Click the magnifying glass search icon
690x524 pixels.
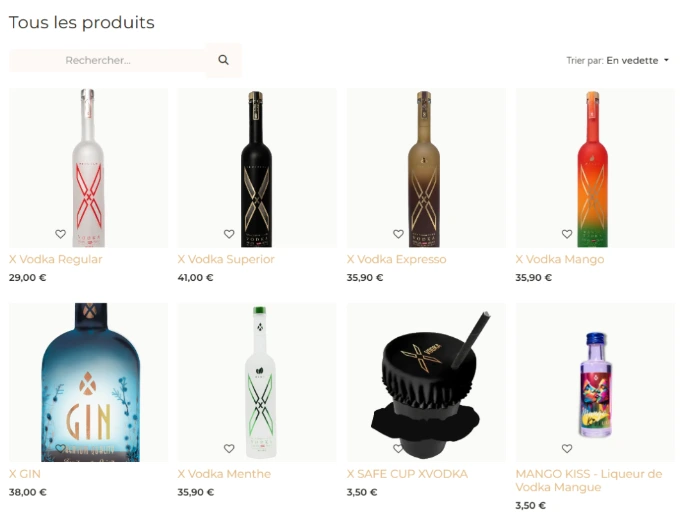pyautogui.click(x=224, y=60)
